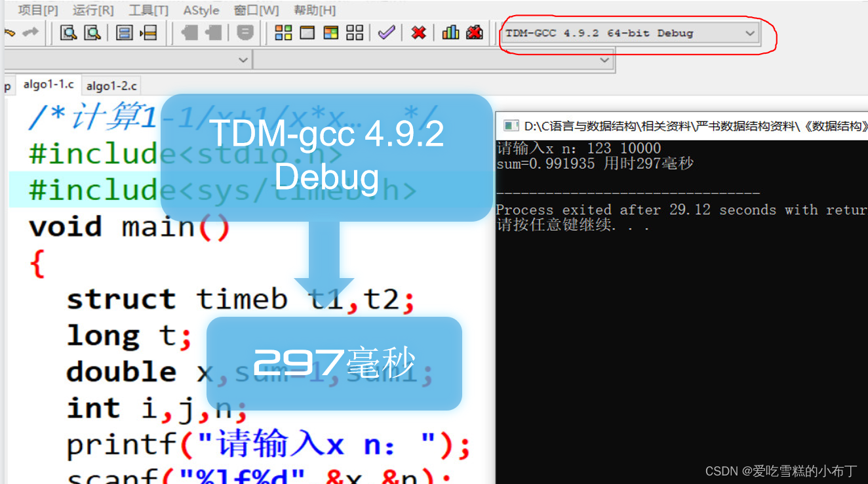The height and width of the screenshot is (484, 868).
Task: Run the program using the window icon
Action: [307, 32]
